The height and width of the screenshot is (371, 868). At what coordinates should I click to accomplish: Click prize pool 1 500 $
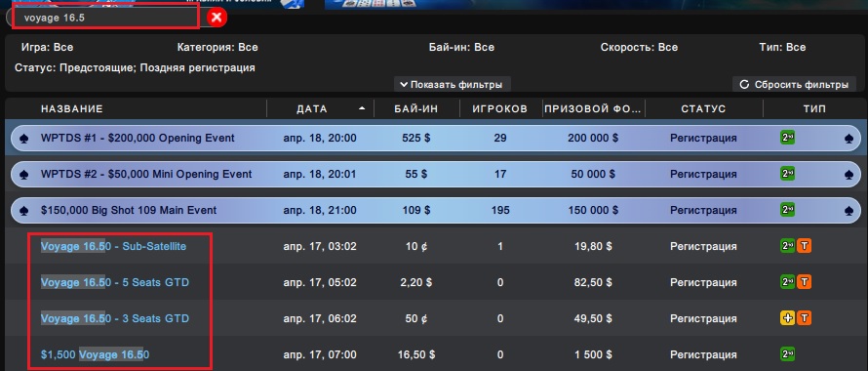coord(593,355)
